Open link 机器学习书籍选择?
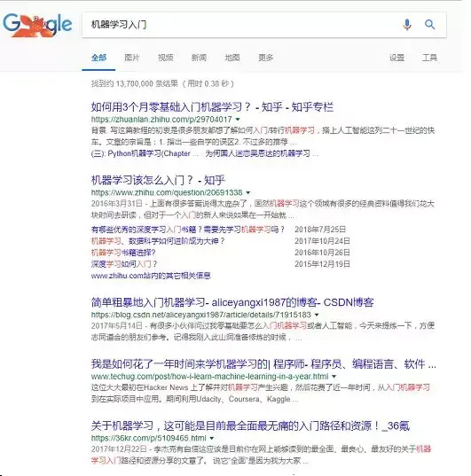Screen dimensions: 471x476 123,253
